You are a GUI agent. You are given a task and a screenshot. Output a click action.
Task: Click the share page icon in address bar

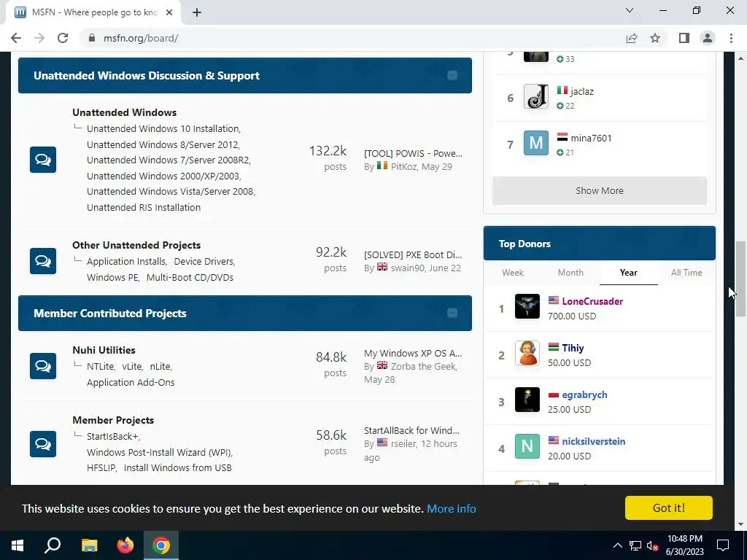pyautogui.click(x=632, y=38)
